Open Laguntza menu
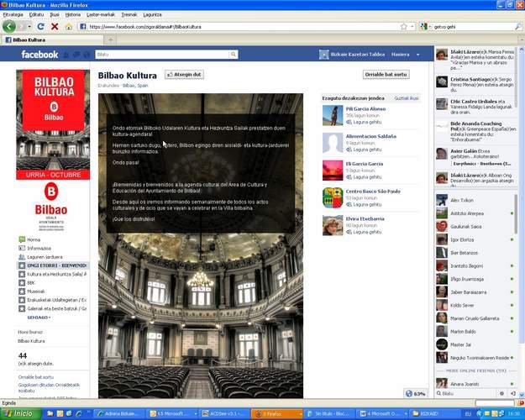The width and height of the screenshot is (525, 420). click(x=152, y=15)
